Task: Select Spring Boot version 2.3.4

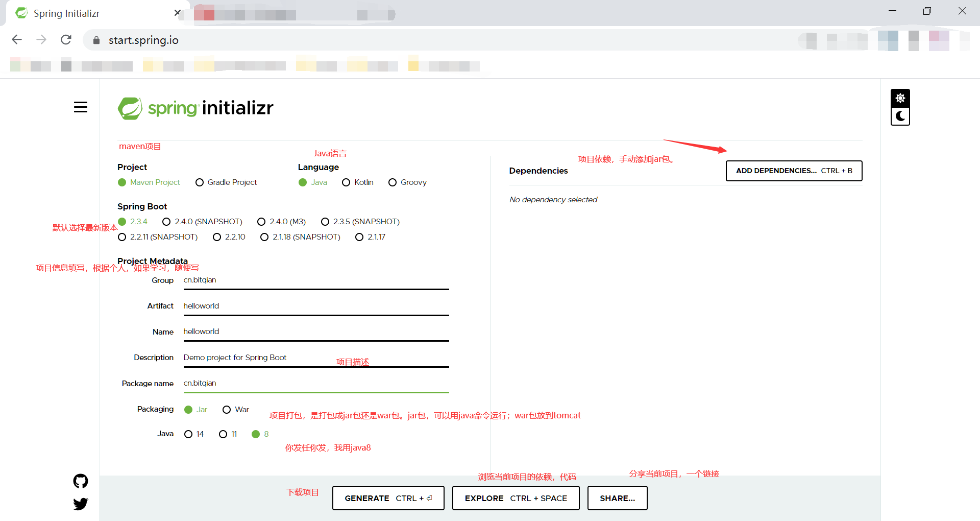Action: point(133,222)
